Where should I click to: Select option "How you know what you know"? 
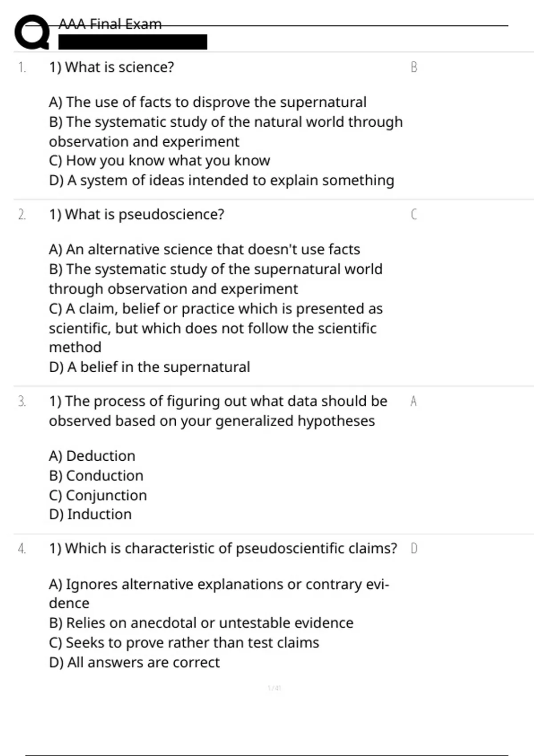(x=160, y=161)
